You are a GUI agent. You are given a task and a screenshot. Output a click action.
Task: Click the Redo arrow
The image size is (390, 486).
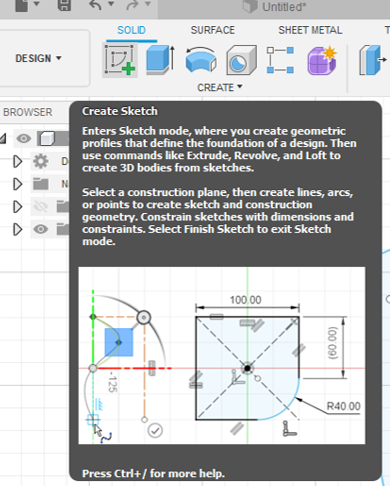click(x=133, y=4)
